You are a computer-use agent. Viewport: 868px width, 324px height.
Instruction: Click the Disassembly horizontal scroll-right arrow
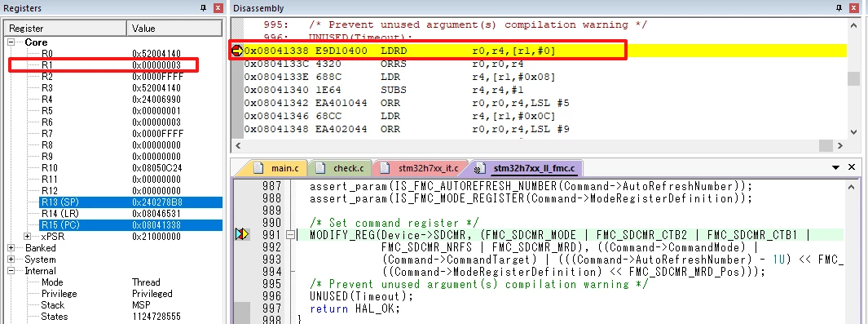click(840, 145)
